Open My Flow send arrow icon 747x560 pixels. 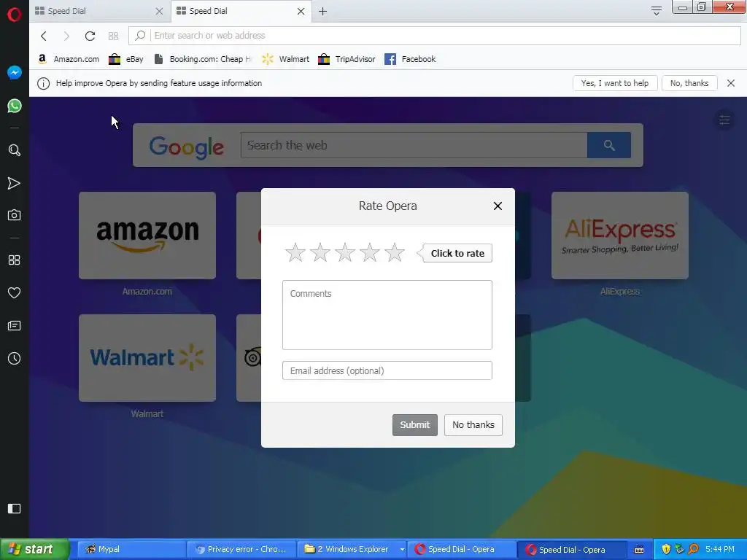click(x=15, y=183)
